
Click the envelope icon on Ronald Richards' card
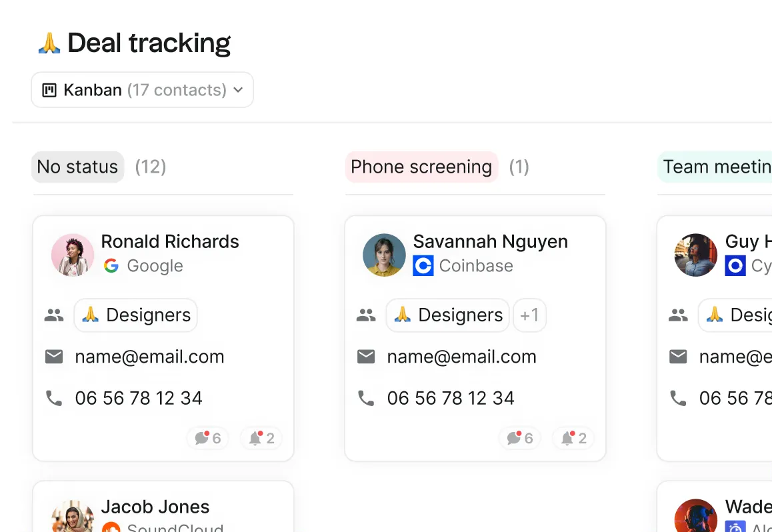pos(54,356)
